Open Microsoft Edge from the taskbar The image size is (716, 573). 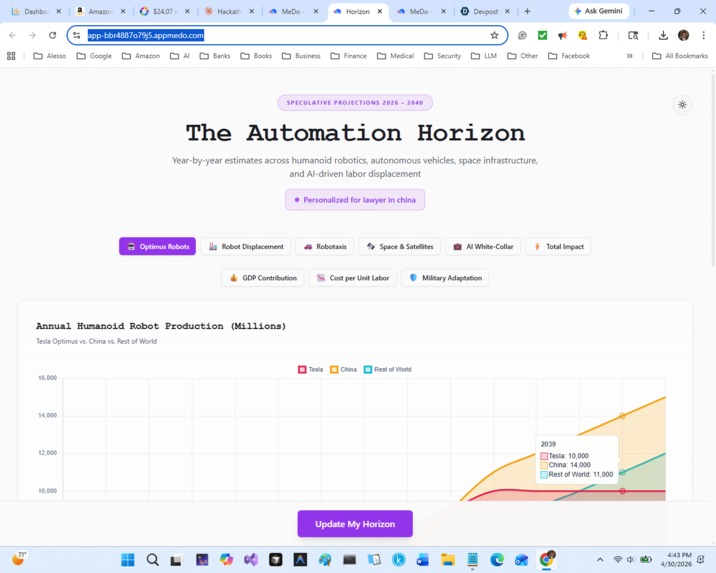coord(497,559)
